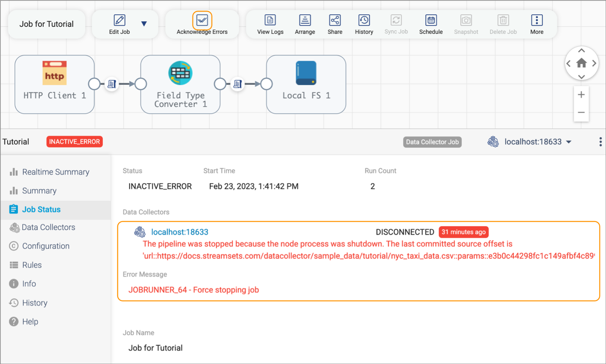Select the Local FS 1 destination stage
The image size is (606, 364).
tap(306, 84)
